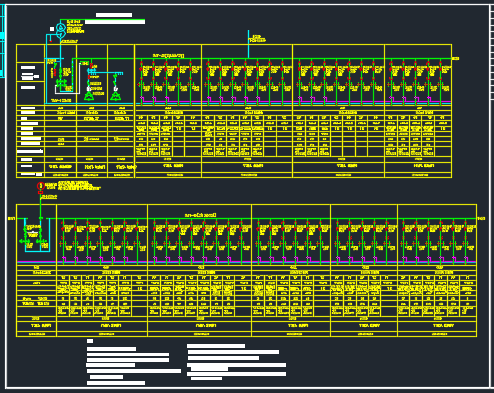Select the cyan vertical feeder line above upper panel
The height and width of the screenshot is (393, 494).
248,44
